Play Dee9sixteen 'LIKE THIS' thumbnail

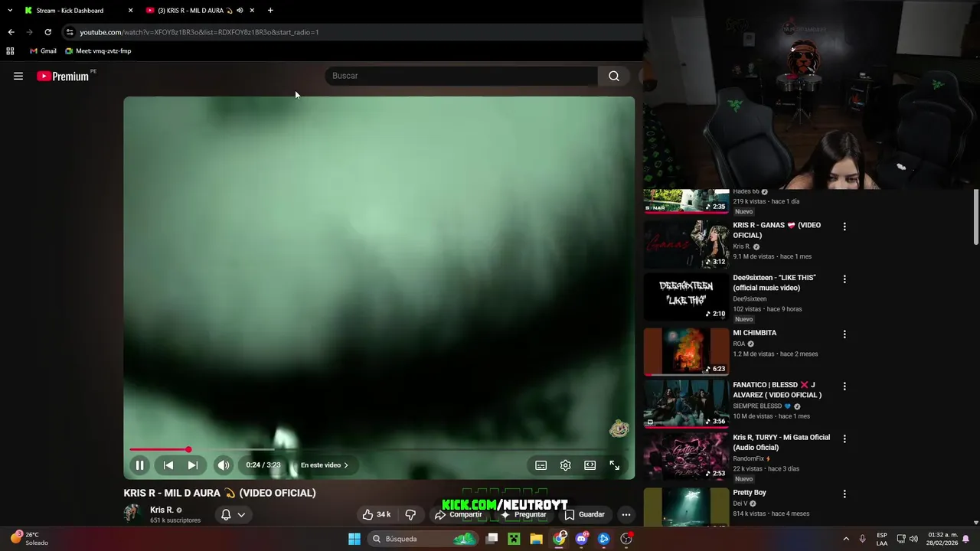(686, 297)
